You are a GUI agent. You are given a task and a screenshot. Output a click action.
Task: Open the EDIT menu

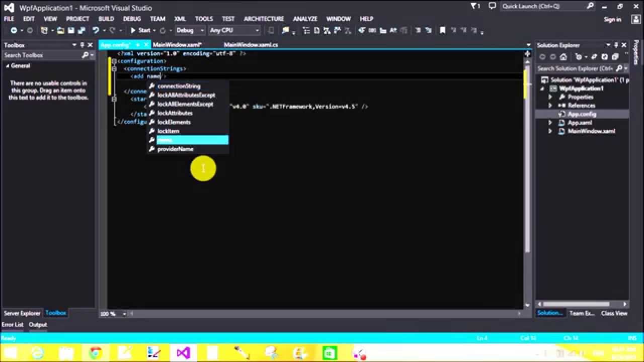coord(29,19)
